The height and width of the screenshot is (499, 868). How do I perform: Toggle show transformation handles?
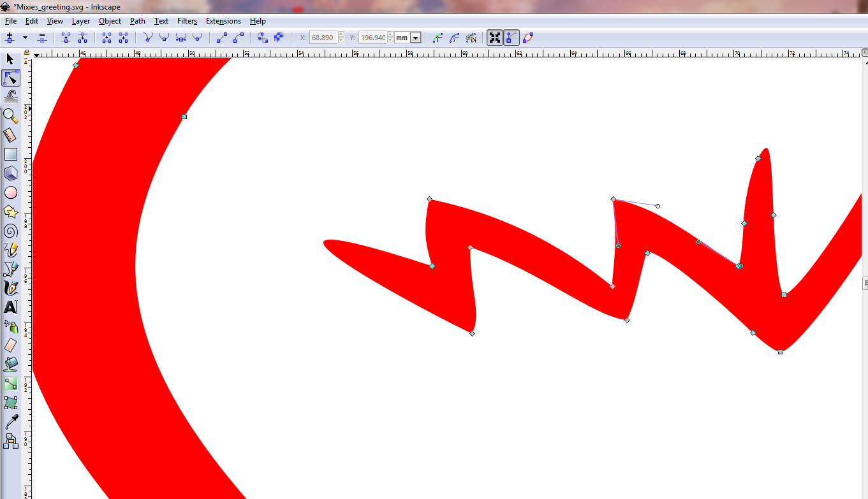click(495, 38)
